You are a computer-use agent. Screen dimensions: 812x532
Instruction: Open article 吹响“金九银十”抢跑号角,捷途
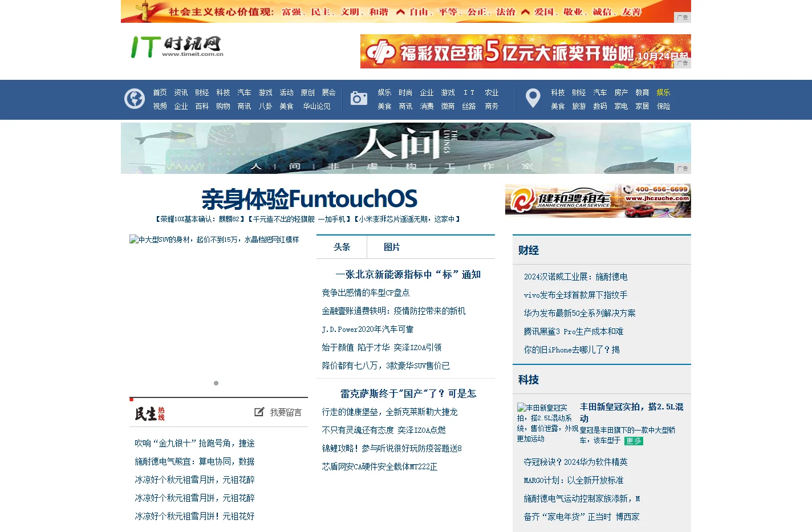[x=194, y=443]
